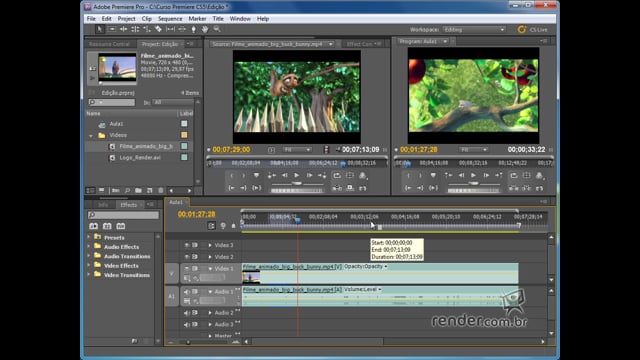The image size is (640, 360).
Task: Expand the Master track
Action: (x=210, y=336)
